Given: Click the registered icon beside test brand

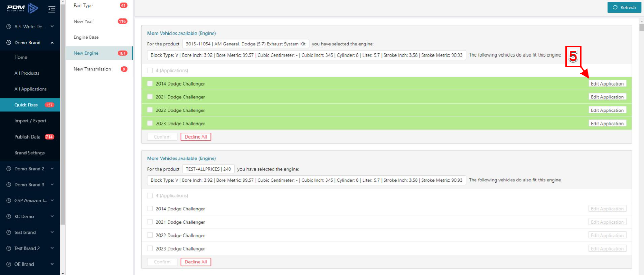Looking at the screenshot, I should [9, 232].
